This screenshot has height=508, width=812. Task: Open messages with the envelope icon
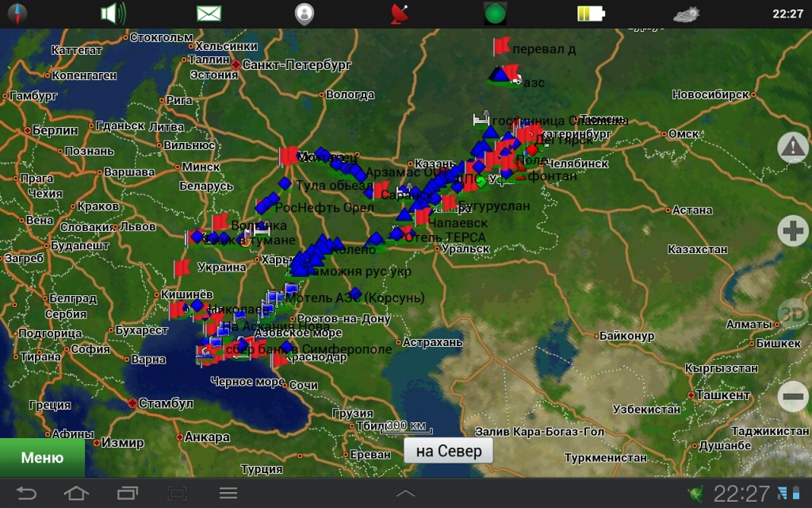209,13
